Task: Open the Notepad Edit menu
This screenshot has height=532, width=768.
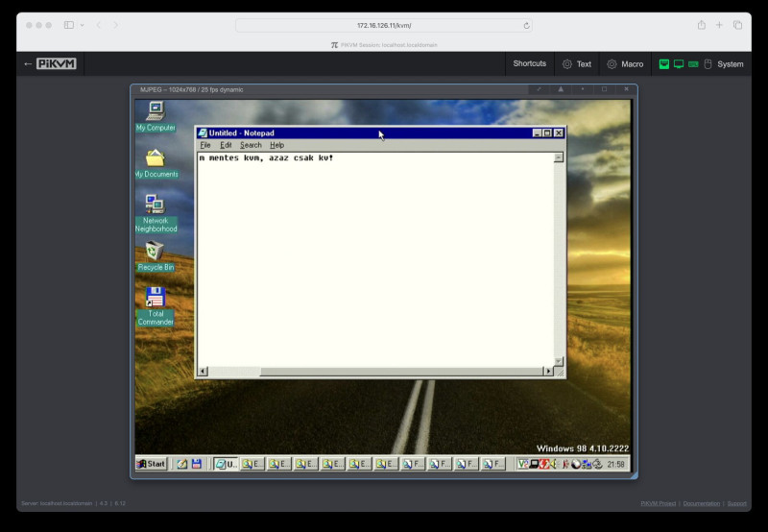Action: [x=226, y=145]
